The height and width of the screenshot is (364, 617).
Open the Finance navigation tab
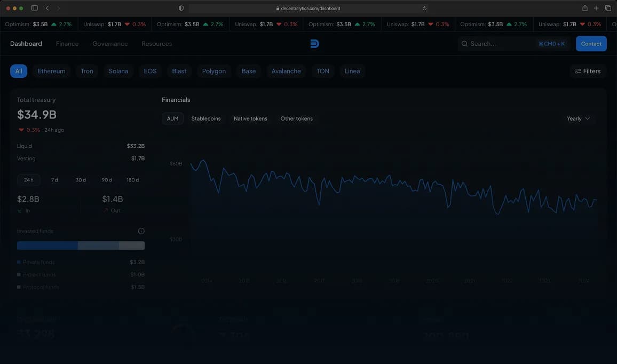pyautogui.click(x=67, y=43)
